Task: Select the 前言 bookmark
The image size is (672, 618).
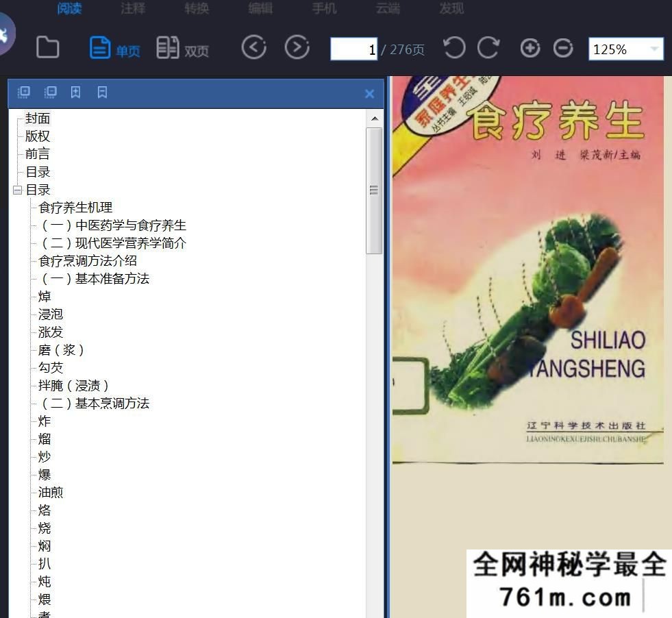Action: point(38,154)
